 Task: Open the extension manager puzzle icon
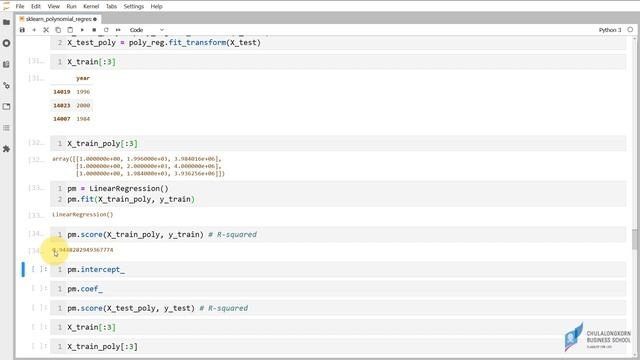pos(7,149)
